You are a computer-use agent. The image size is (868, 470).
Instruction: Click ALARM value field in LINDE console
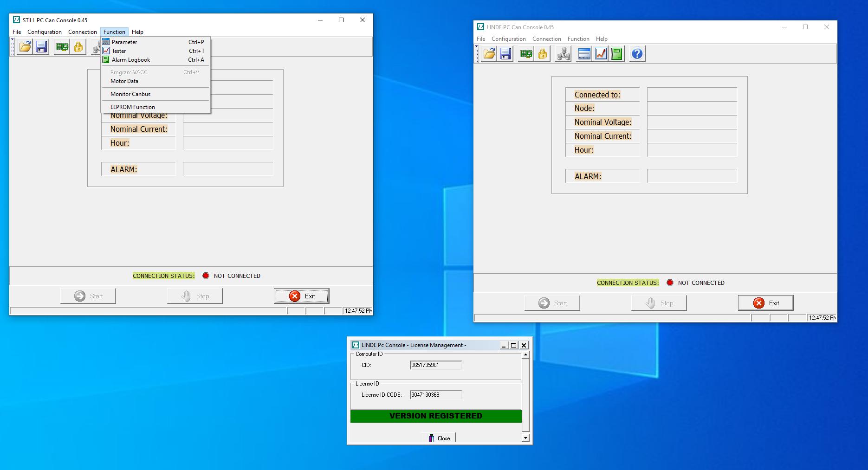pos(692,176)
